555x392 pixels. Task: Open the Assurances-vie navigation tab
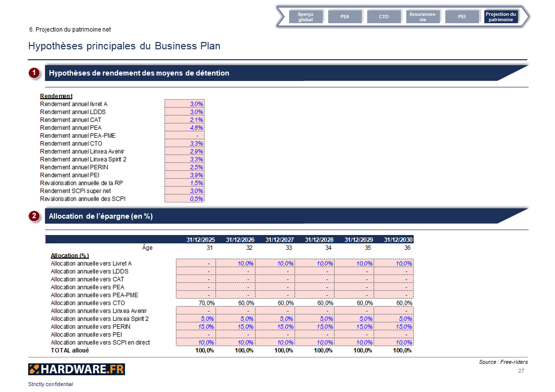coord(423,17)
